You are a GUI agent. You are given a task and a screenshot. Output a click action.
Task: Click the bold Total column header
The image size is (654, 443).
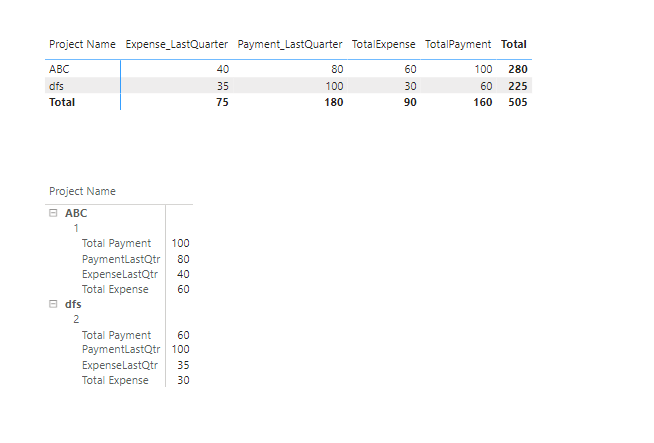pos(514,44)
